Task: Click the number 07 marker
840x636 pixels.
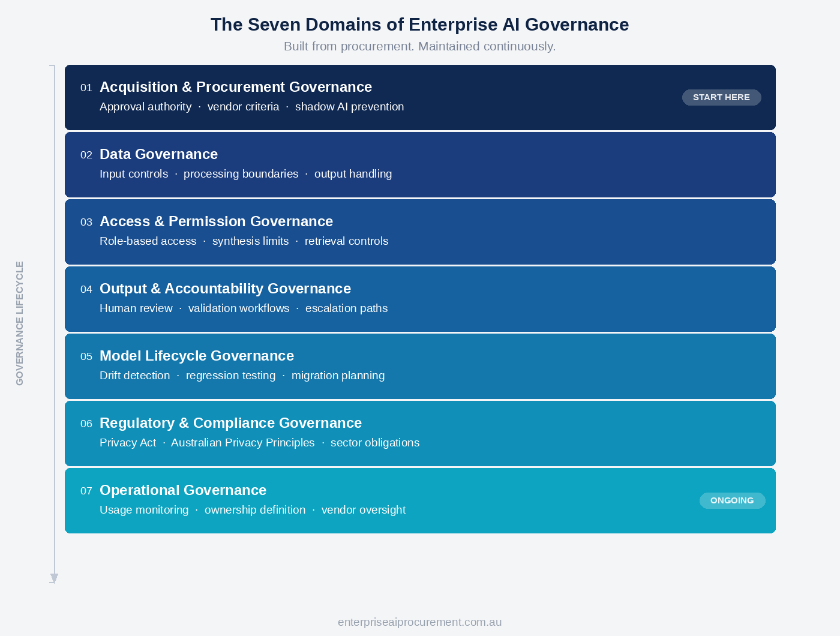Action: [x=86, y=491]
